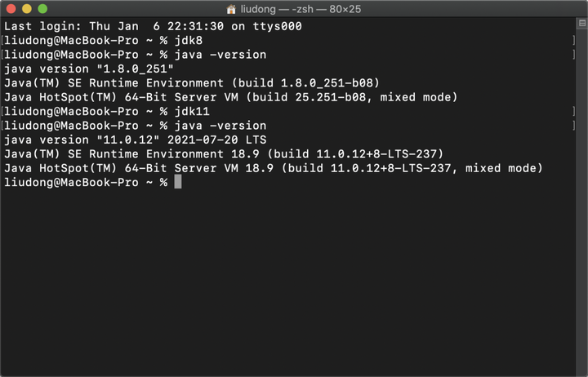Click the terminal cursor block

[177, 182]
